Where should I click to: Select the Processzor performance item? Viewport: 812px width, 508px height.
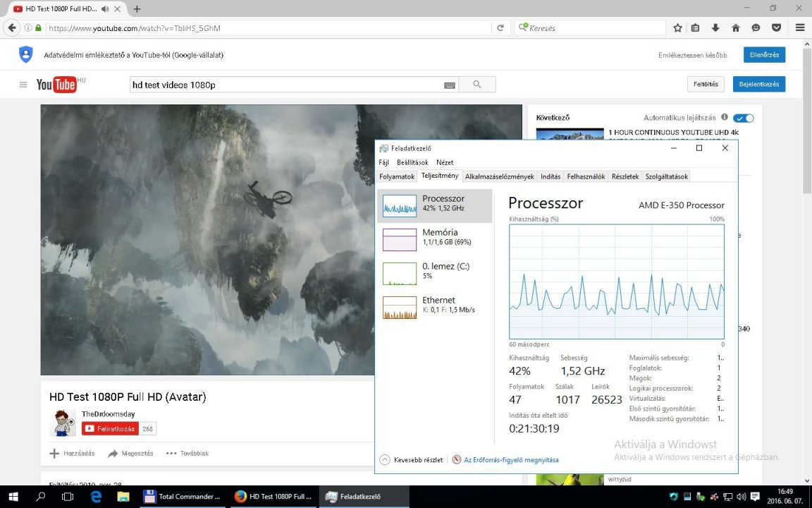[434, 206]
